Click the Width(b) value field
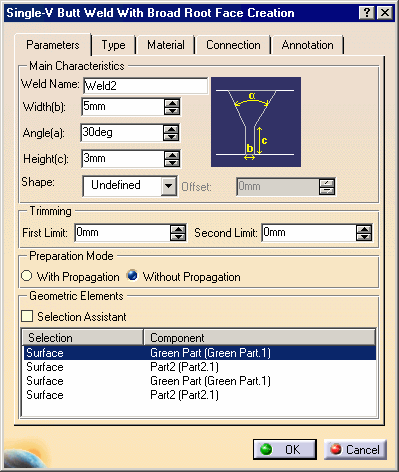The height and width of the screenshot is (472, 399). pos(123,107)
